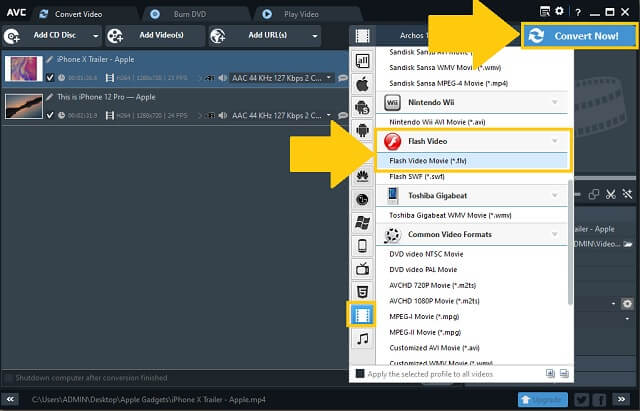Click the magic wand effects icon

pos(627,194)
